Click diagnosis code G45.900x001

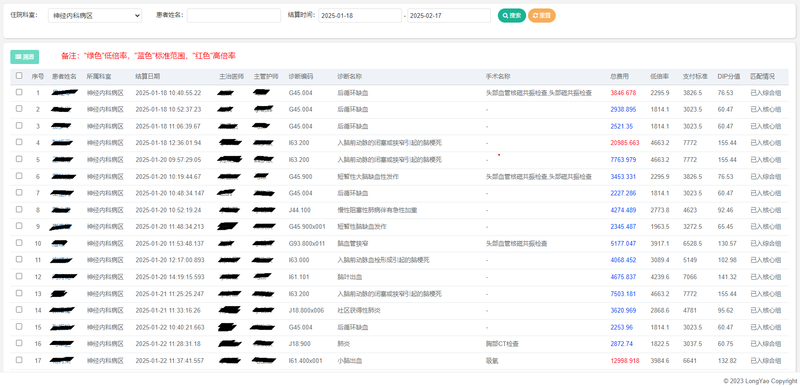coord(307,227)
